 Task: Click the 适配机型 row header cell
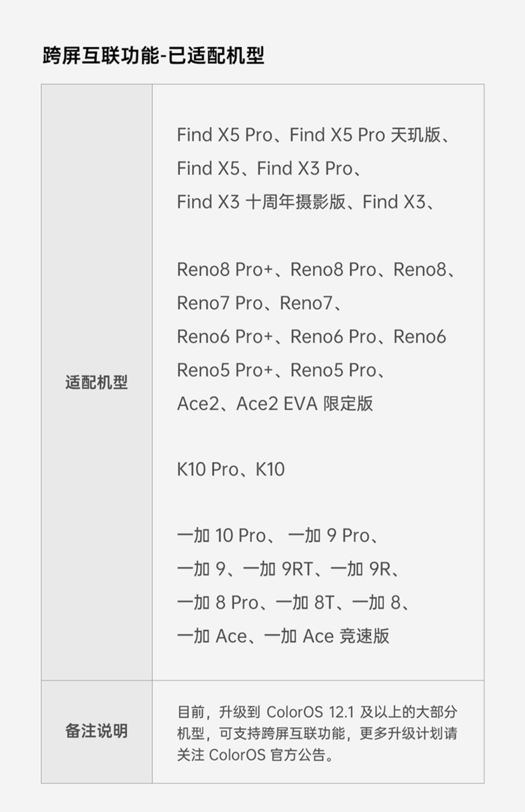click(x=97, y=382)
